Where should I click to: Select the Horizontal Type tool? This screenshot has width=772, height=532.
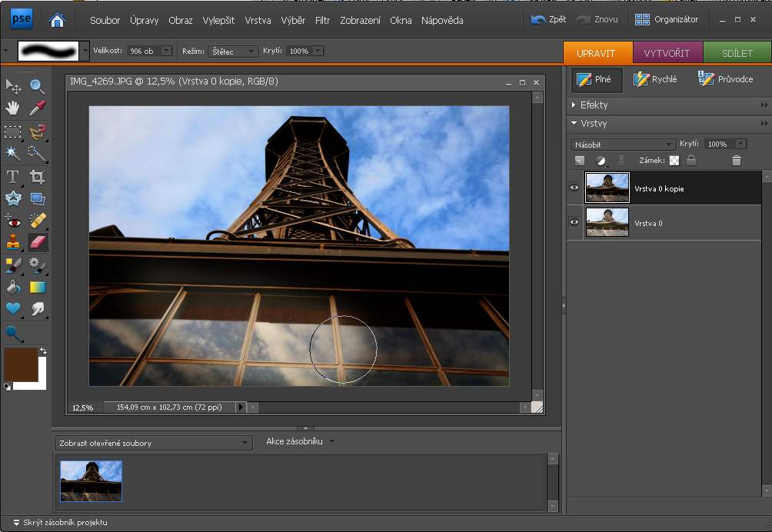point(13,177)
